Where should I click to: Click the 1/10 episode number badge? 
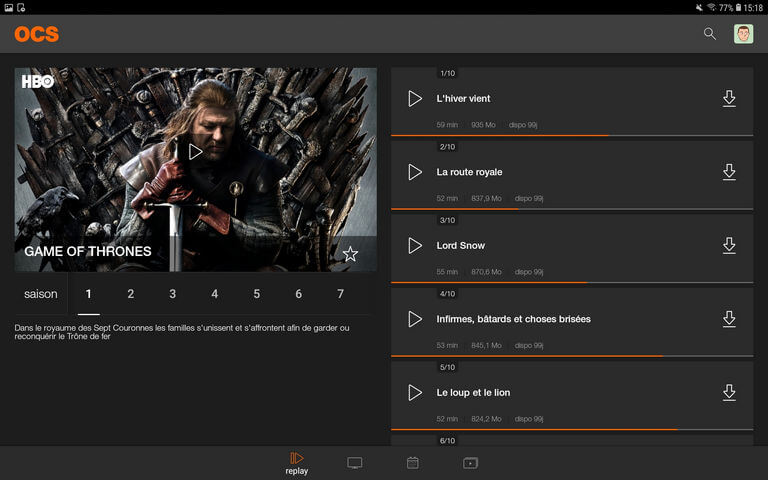coord(448,73)
